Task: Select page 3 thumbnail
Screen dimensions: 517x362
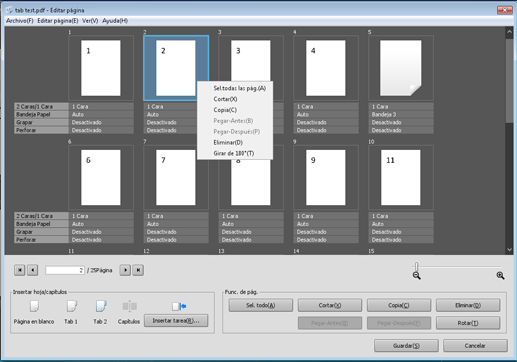Action: 251,60
